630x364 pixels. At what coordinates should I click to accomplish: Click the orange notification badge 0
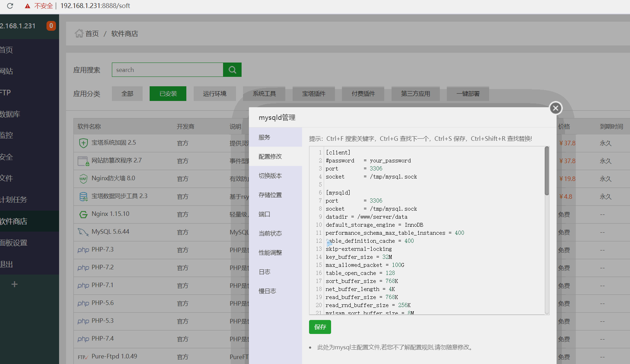pos(51,26)
